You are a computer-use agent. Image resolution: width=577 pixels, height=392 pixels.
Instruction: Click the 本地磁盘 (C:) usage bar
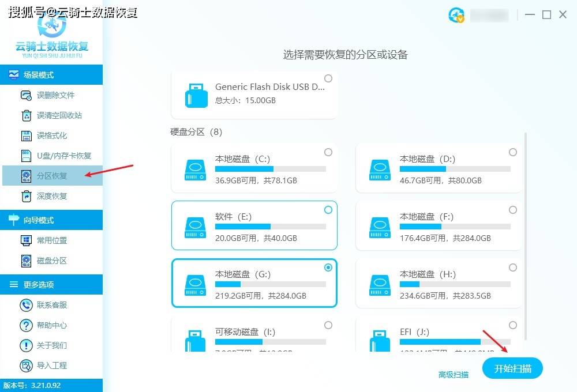[x=271, y=169]
